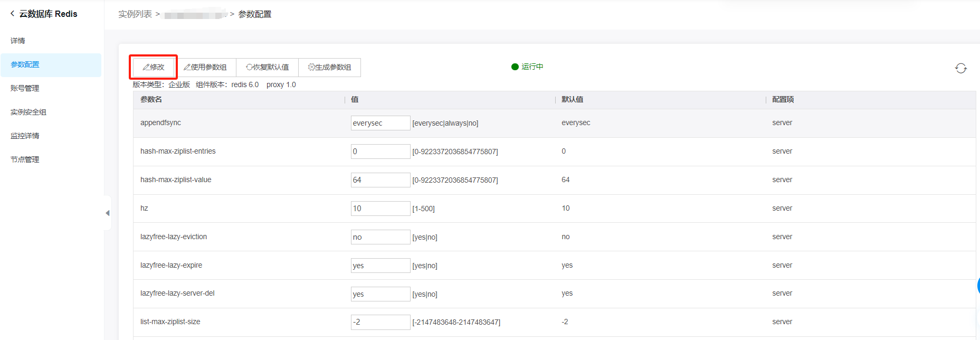Click the back arrow beside 云数据库 Redis
980x340 pixels.
[13, 14]
